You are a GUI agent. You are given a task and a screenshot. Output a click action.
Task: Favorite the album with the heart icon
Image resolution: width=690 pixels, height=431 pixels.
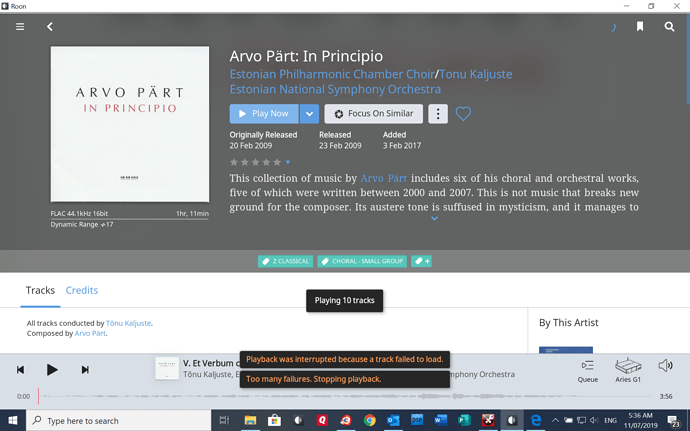tap(463, 114)
